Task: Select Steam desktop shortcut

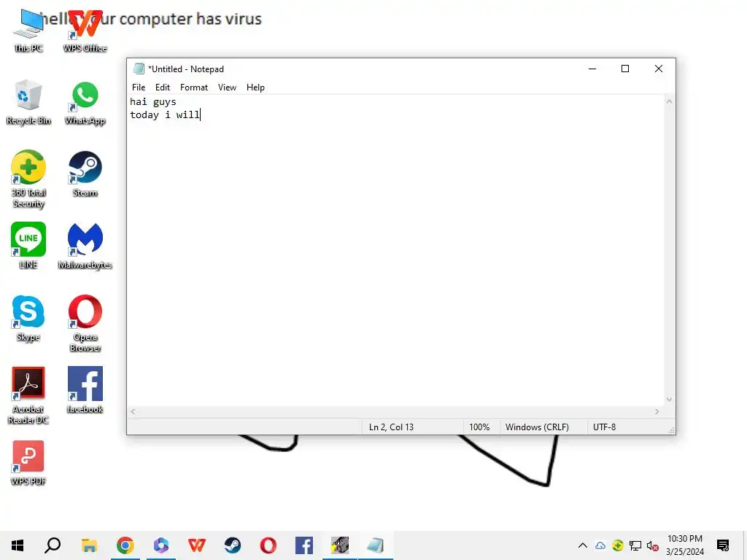Action: click(85, 174)
